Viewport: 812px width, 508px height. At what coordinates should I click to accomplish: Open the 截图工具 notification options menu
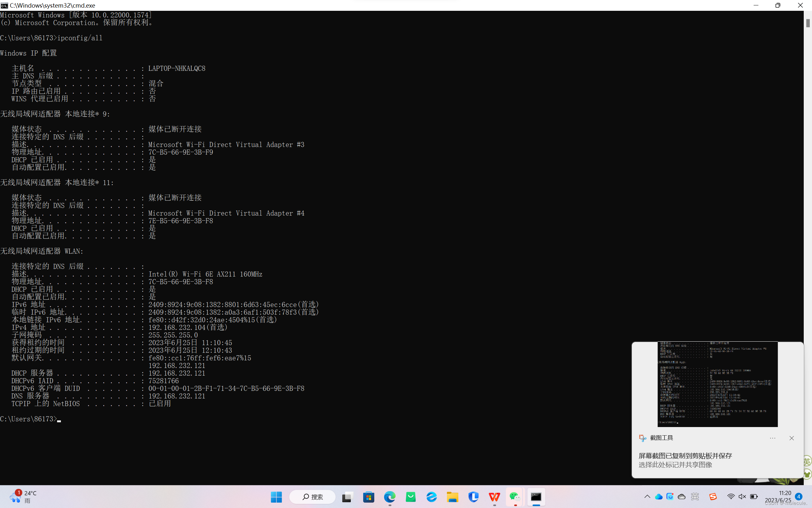772,438
